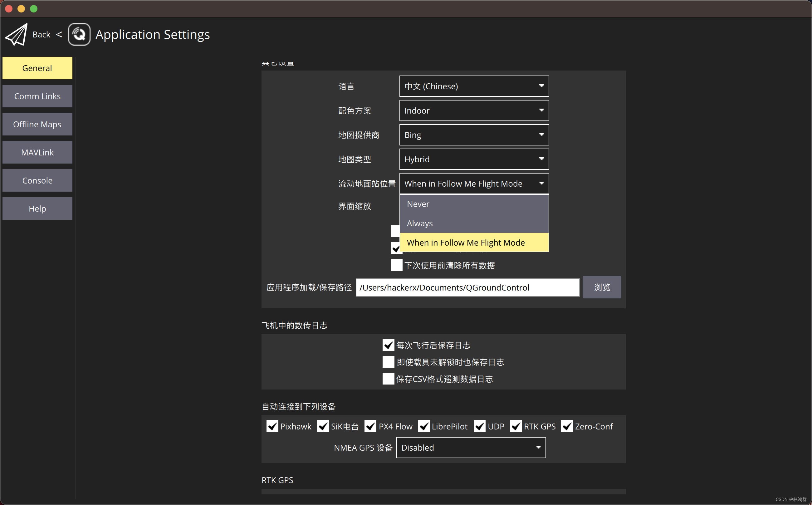
Task: Open the Offline Maps tab
Action: pyautogui.click(x=37, y=124)
